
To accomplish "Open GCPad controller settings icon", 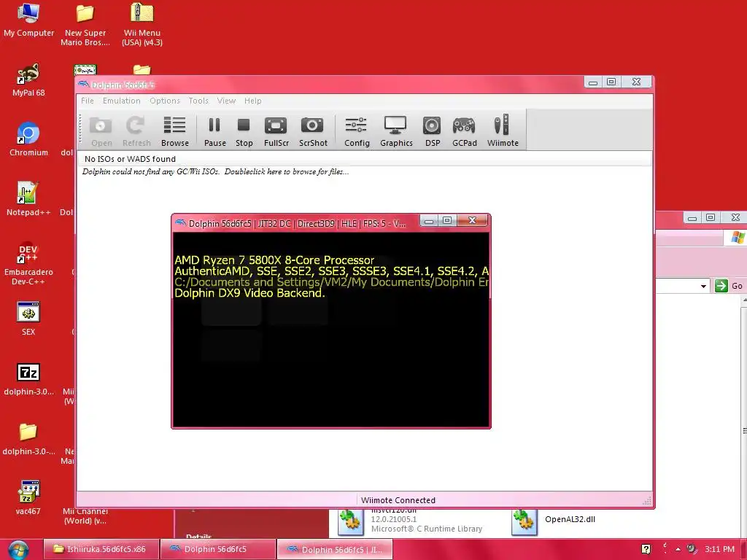I will 465,131.
